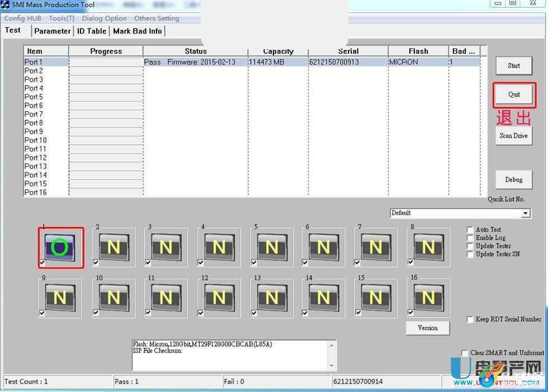Select the Port 1 row in the list
548x392 pixels.
click(x=252, y=62)
